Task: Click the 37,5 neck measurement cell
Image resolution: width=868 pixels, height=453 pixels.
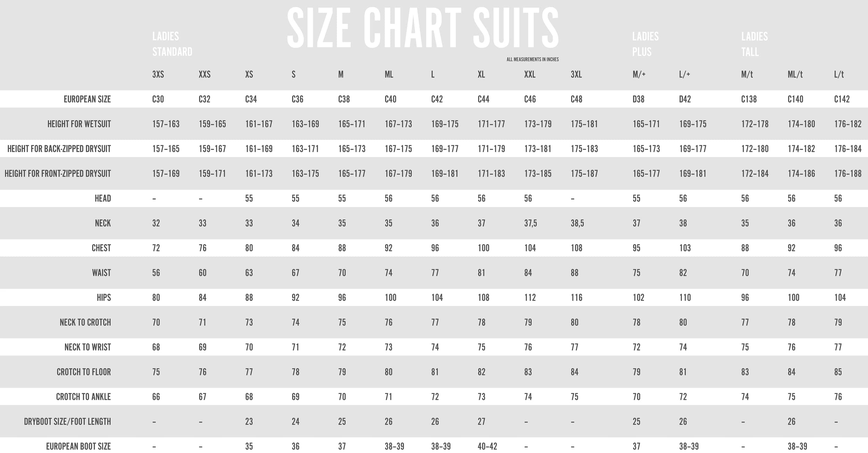Action: 530,223
